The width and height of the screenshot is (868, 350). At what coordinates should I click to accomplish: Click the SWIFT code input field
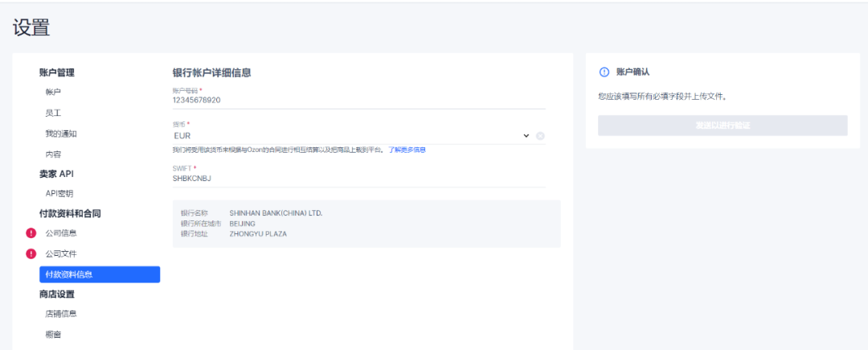(x=358, y=179)
